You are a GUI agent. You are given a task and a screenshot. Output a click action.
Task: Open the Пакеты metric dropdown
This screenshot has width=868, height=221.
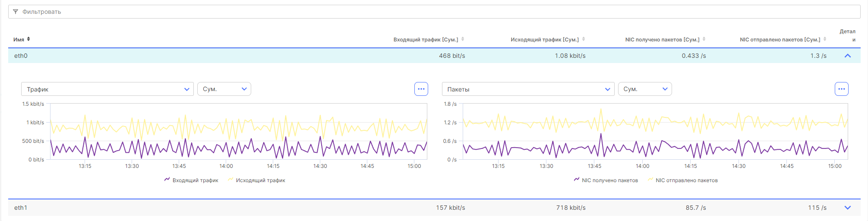click(527, 89)
